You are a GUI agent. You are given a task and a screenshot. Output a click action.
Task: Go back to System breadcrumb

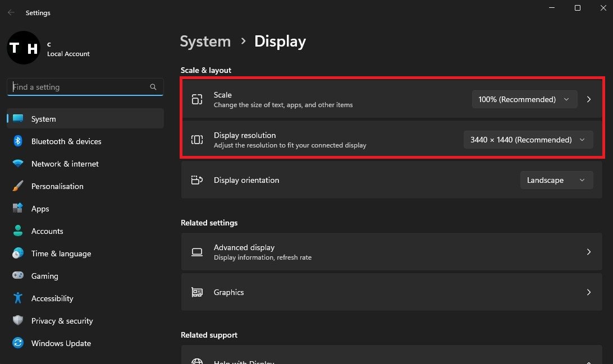pos(205,42)
